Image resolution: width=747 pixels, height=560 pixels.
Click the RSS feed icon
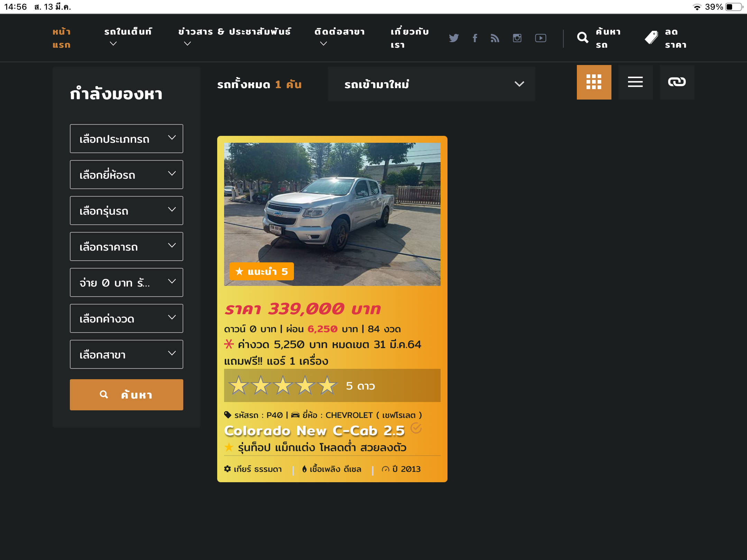tap(495, 38)
